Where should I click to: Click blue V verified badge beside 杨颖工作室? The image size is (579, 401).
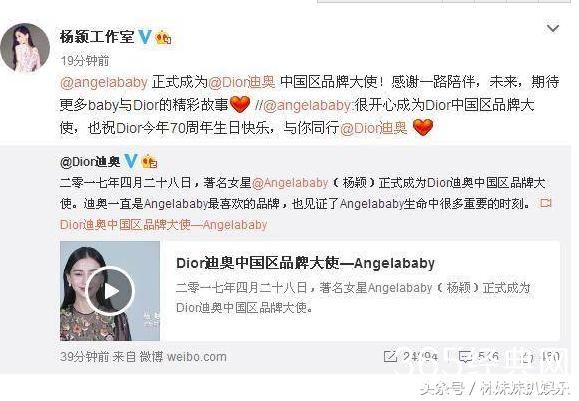click(x=145, y=37)
